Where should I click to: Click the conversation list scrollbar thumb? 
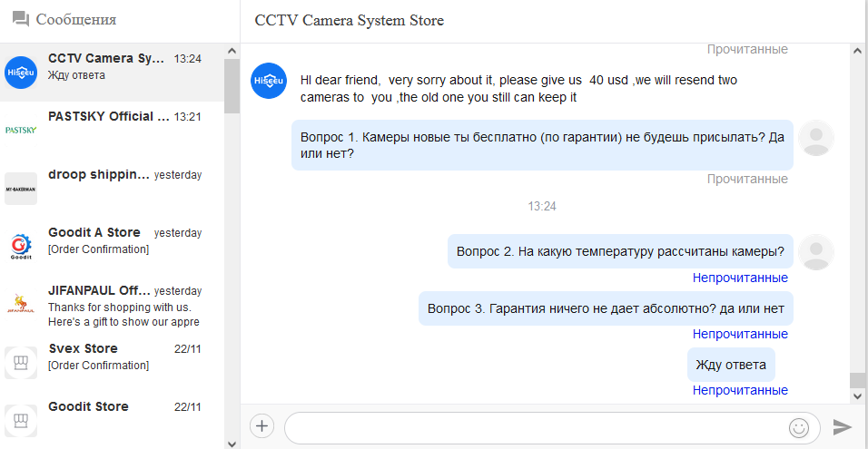pos(232,85)
